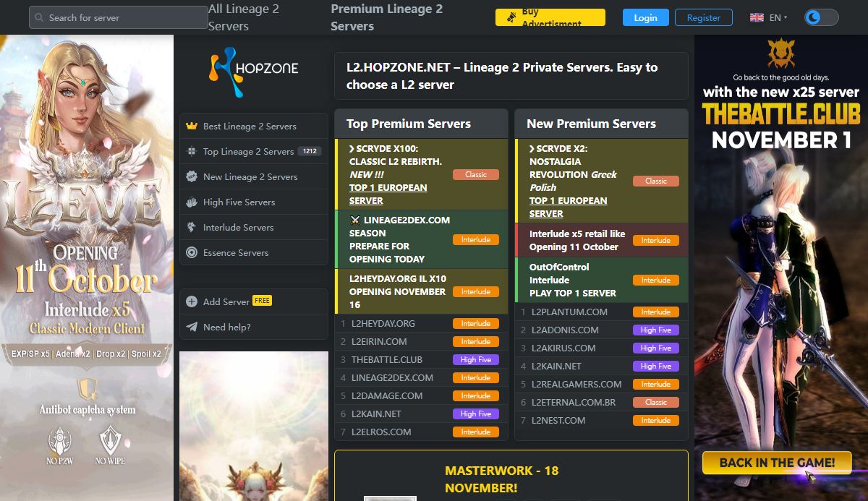This screenshot has width=868, height=501.
Task: Focus the Search for server field
Action: [119, 17]
